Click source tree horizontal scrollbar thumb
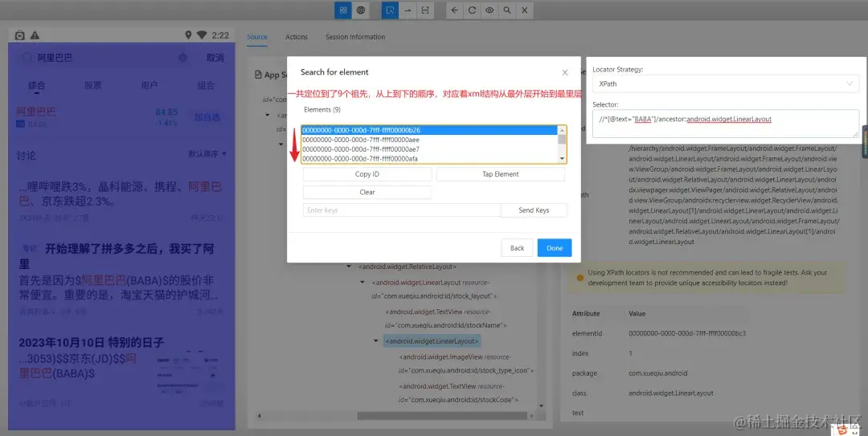 [442, 416]
